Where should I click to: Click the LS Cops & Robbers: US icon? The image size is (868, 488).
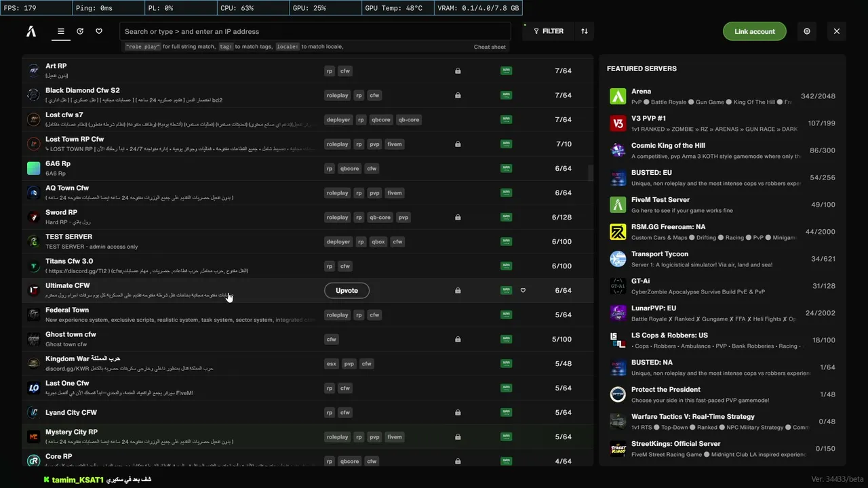pyautogui.click(x=618, y=340)
